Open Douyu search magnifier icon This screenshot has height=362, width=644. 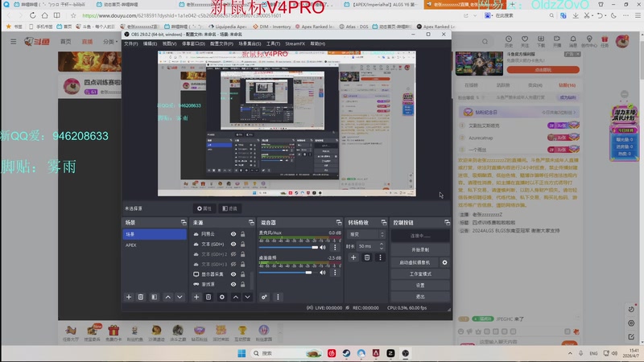pyautogui.click(x=485, y=42)
